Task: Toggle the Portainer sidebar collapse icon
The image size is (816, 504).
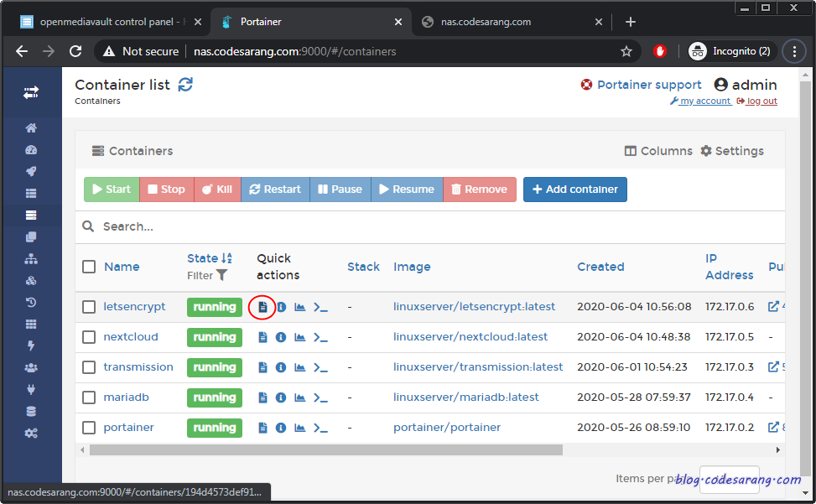Action: pyautogui.click(x=31, y=92)
